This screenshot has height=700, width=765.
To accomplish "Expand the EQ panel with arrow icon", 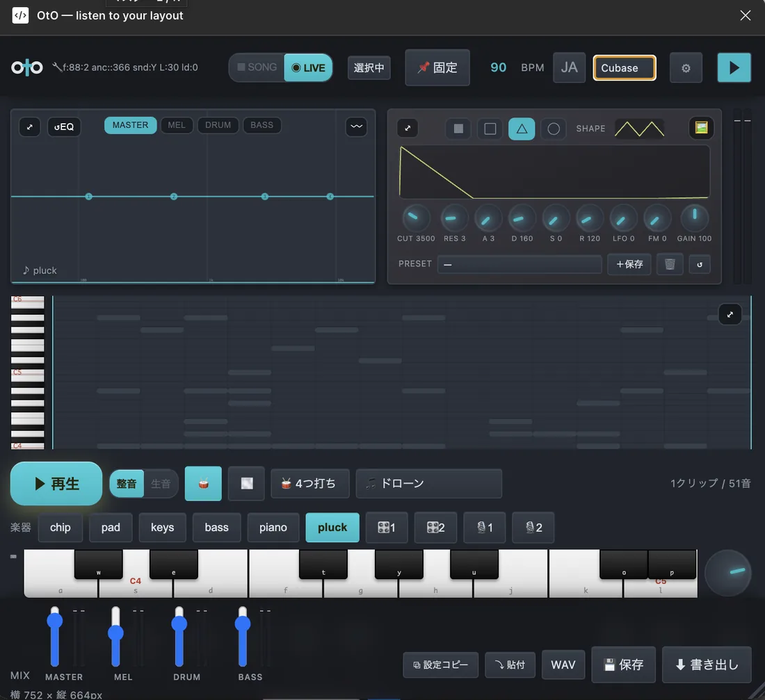I will (x=30, y=127).
